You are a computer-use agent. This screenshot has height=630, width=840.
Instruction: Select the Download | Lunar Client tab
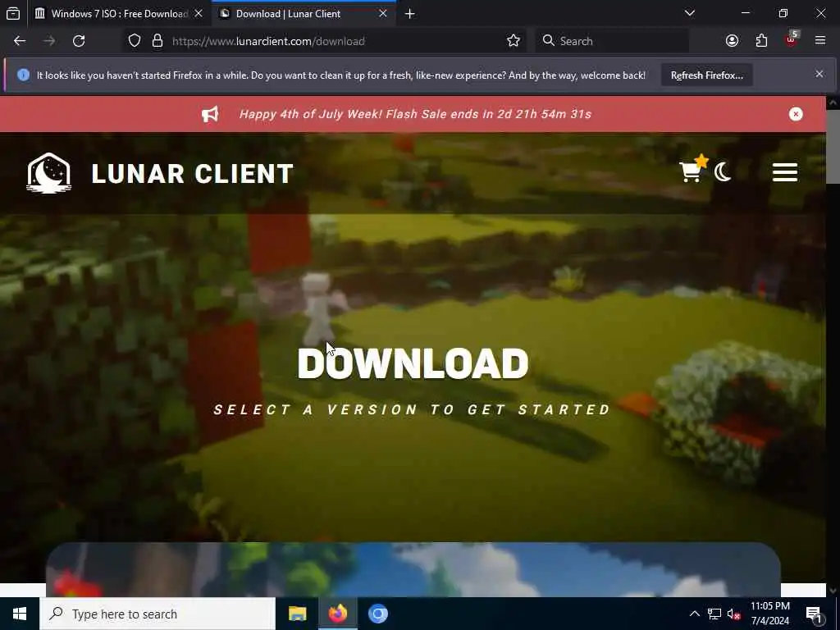click(x=304, y=13)
